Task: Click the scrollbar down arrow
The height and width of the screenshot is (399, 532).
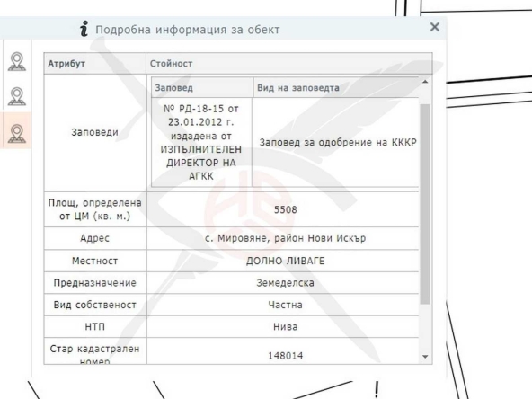Action: pyautogui.click(x=425, y=357)
